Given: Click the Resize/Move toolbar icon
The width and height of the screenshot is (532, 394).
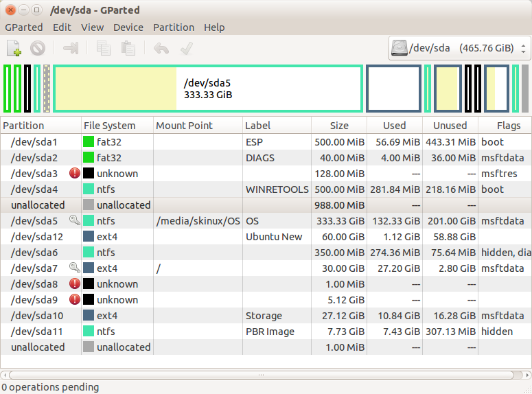Looking at the screenshot, I should coord(71,49).
